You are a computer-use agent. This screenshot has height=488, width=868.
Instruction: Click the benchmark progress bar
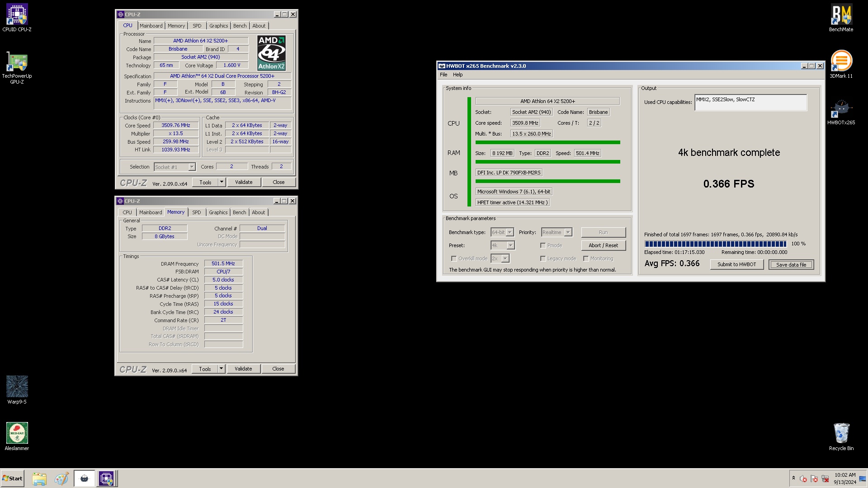pyautogui.click(x=715, y=244)
